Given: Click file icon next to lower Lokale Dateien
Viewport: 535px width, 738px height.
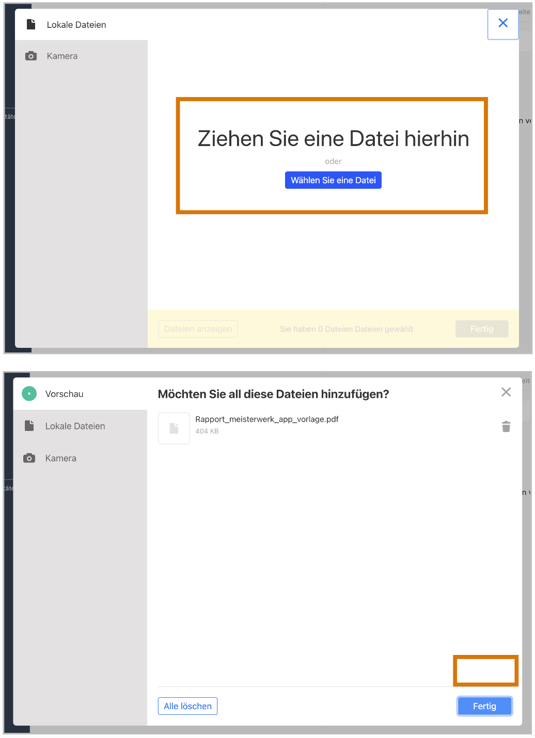Looking at the screenshot, I should [x=29, y=426].
